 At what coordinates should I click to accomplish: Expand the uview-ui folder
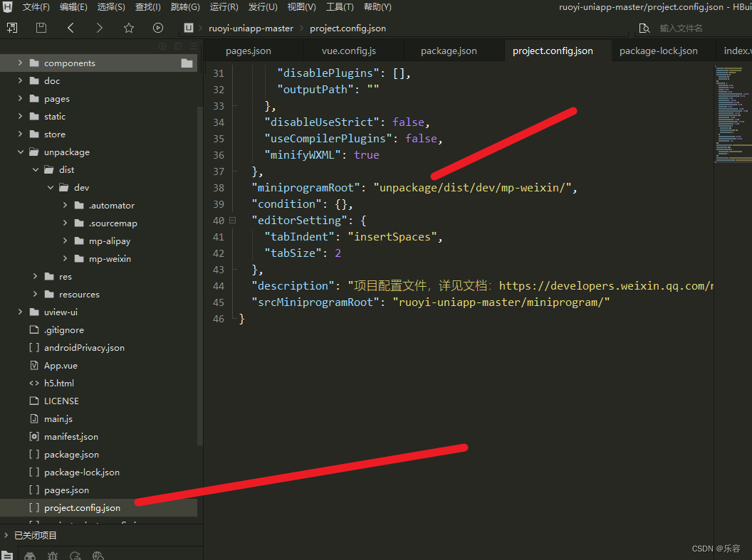tap(20, 312)
